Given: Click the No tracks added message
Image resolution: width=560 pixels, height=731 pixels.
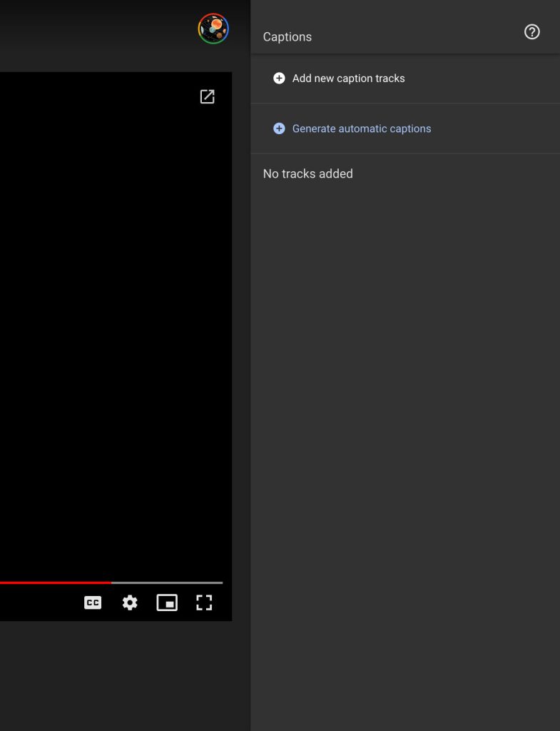Looking at the screenshot, I should click(x=307, y=173).
